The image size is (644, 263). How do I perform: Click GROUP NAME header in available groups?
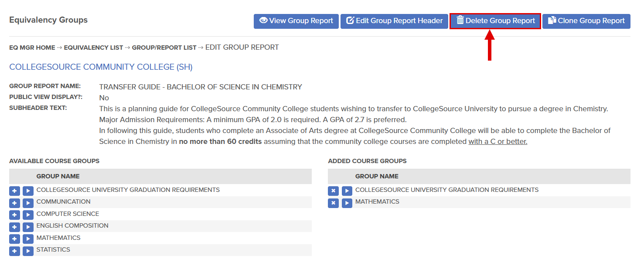point(58,177)
